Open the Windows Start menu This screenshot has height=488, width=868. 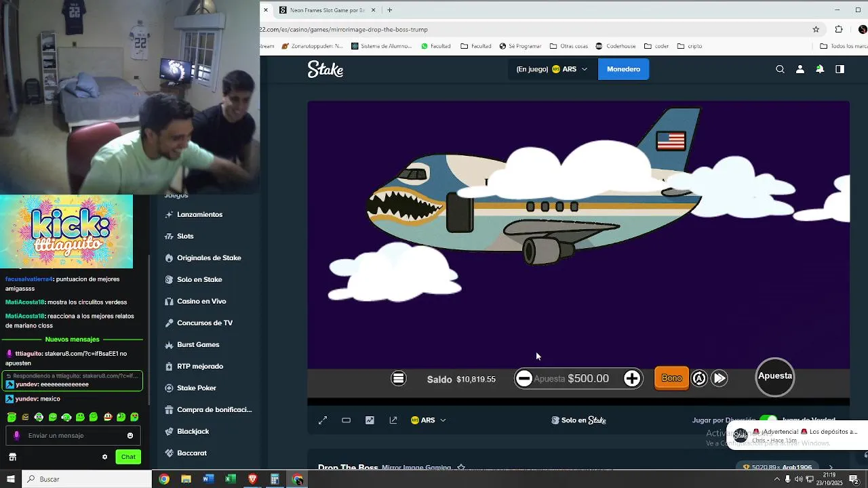pyautogui.click(x=10, y=479)
